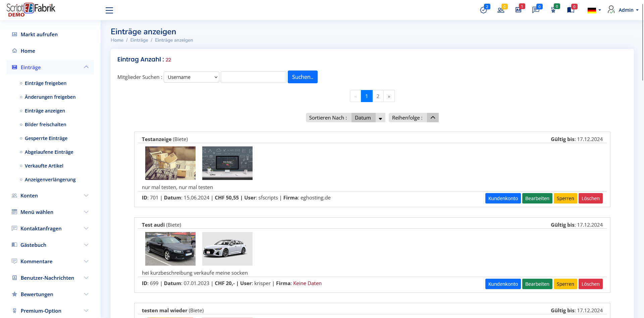Image resolution: width=644 pixels, height=318 pixels.
Task: Expand the Gästebuch section
Action: point(86,245)
